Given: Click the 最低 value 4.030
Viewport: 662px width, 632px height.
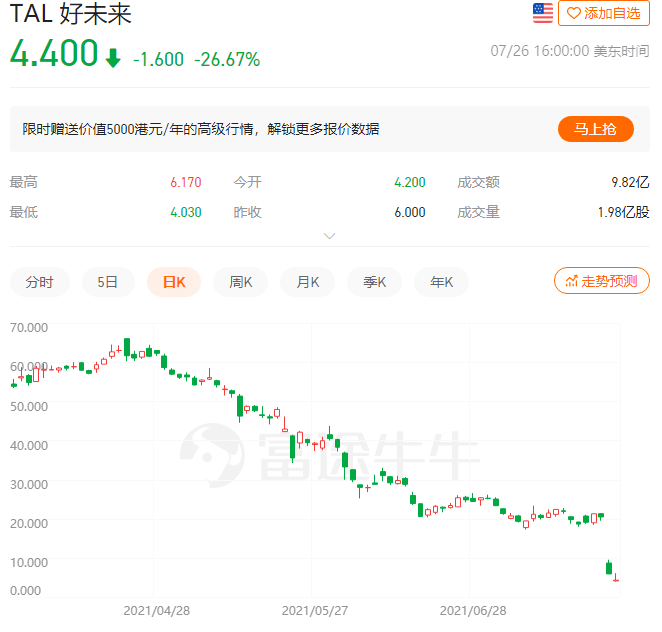Looking at the screenshot, I should click(x=186, y=212).
